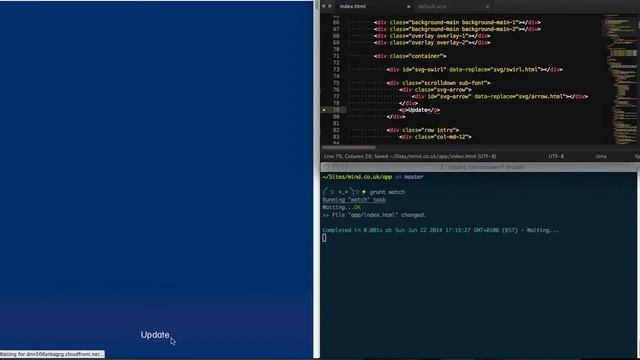Click the editor horizontal scrollbar

[x=348, y=147]
